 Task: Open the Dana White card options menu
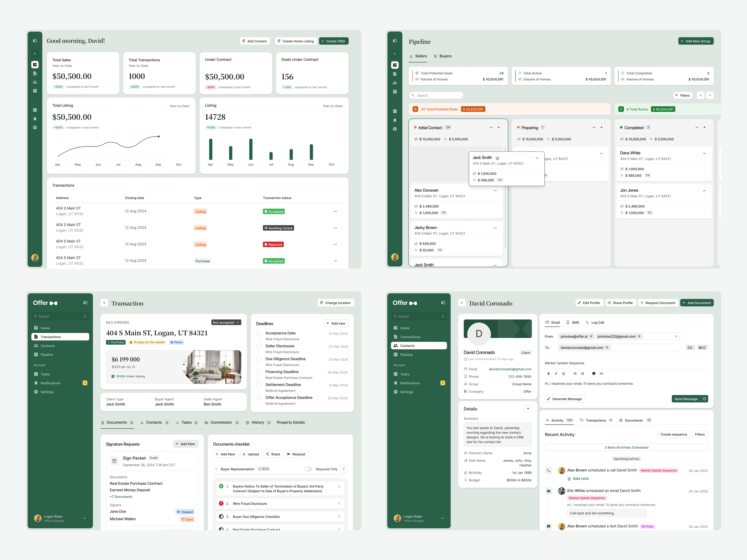point(705,153)
